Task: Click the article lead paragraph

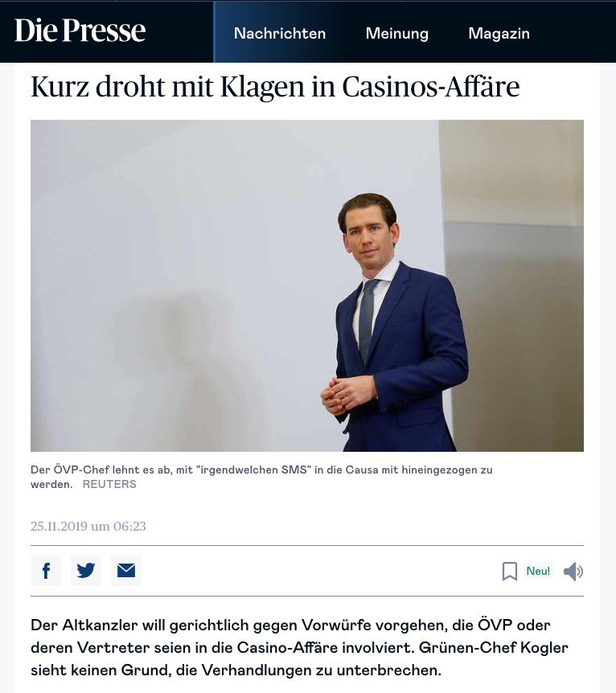Action: click(299, 647)
